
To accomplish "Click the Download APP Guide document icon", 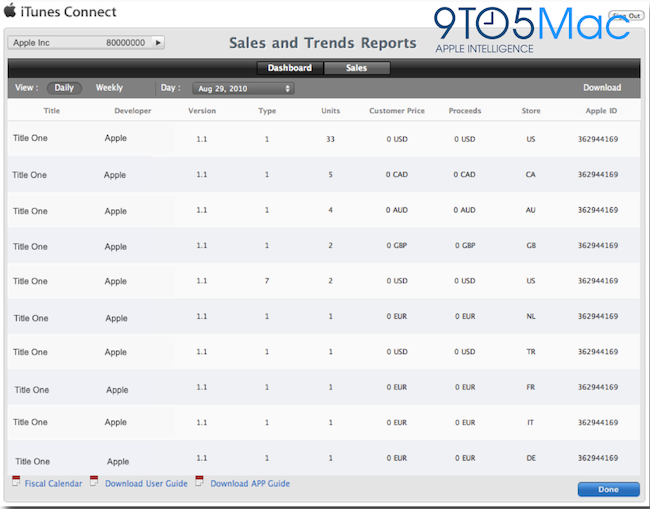I will [199, 481].
